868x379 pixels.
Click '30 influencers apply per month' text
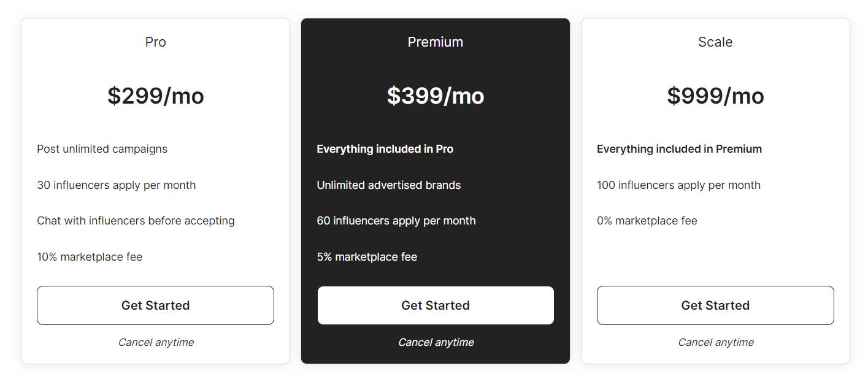point(116,185)
